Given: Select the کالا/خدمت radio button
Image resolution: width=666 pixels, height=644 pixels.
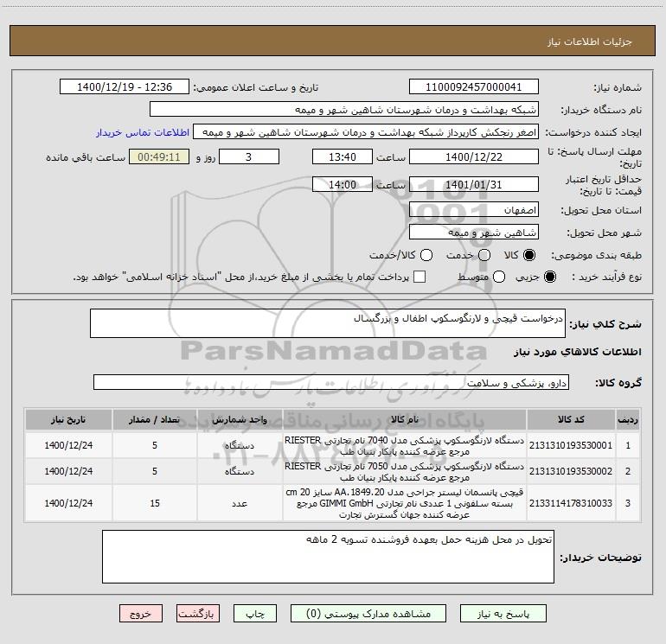Looking at the screenshot, I should pos(426,255).
